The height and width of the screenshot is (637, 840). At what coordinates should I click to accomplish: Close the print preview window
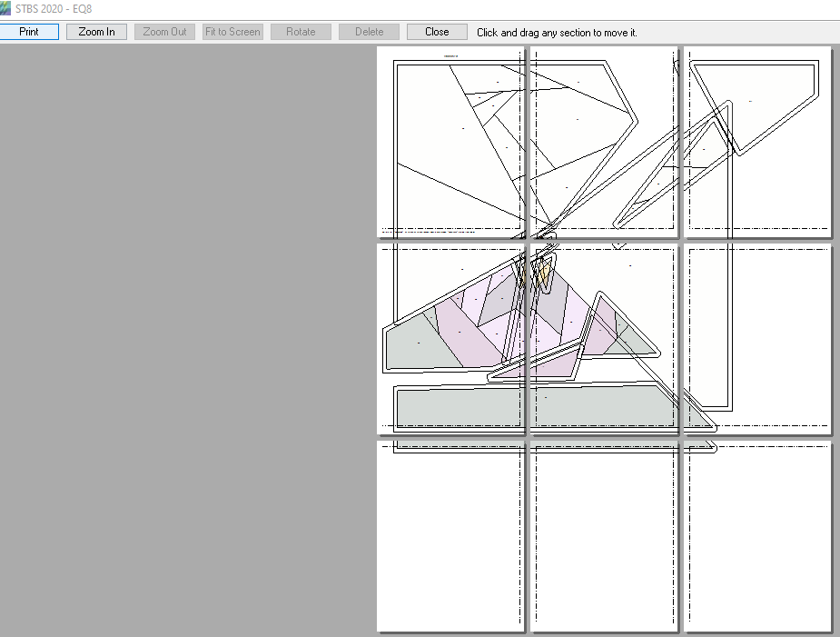tap(437, 32)
